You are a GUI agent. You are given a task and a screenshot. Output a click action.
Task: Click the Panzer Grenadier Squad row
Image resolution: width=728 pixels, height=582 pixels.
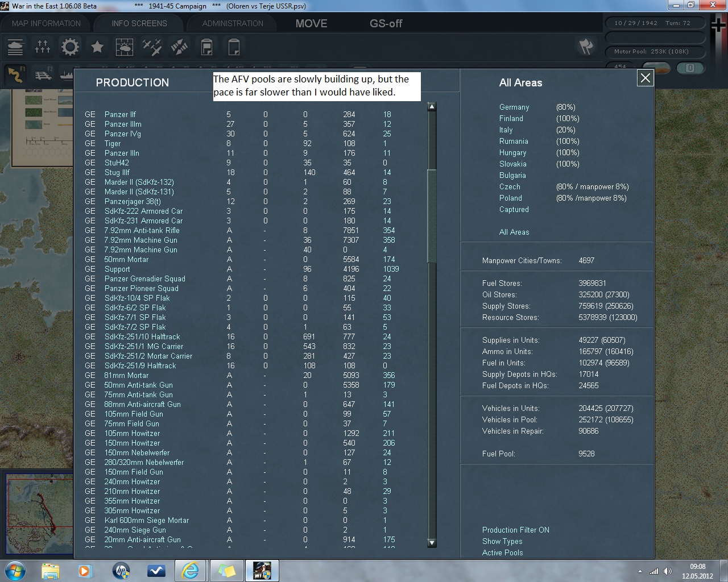coord(239,278)
